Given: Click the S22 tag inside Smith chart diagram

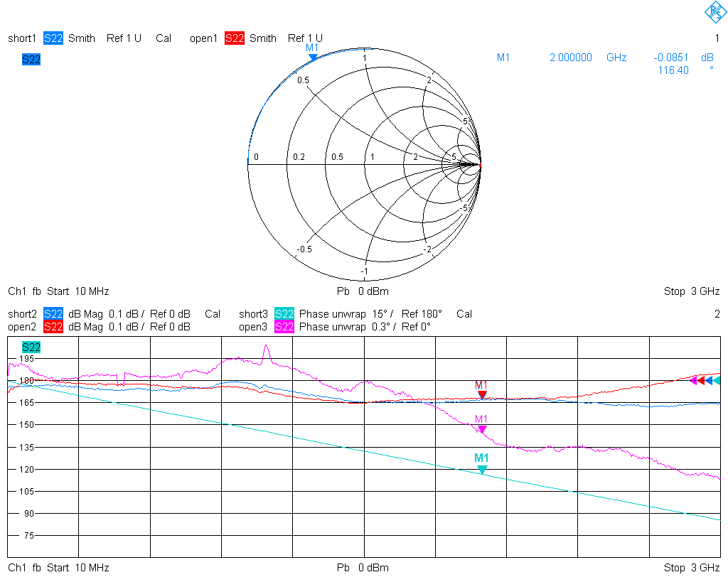Looking at the screenshot, I should point(31,60).
